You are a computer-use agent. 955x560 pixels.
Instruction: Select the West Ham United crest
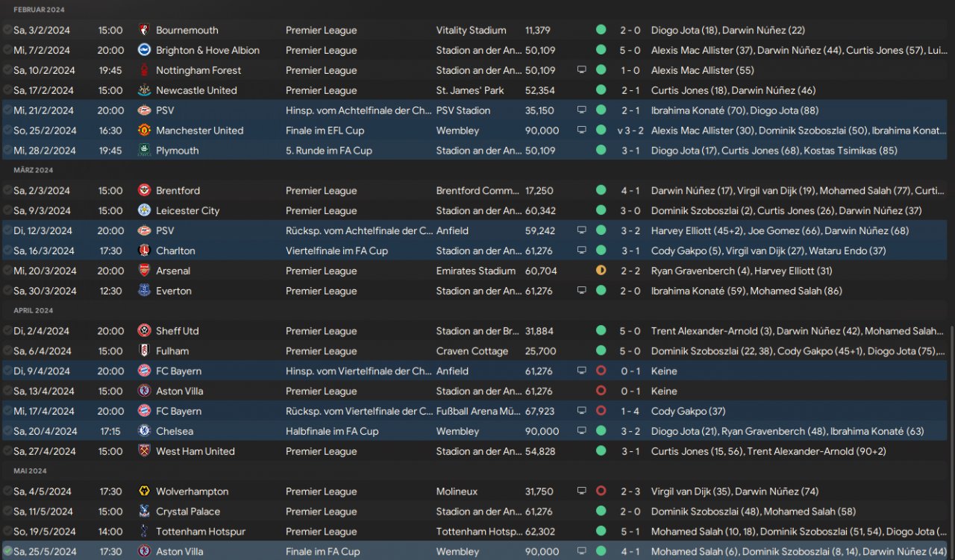pyautogui.click(x=145, y=452)
